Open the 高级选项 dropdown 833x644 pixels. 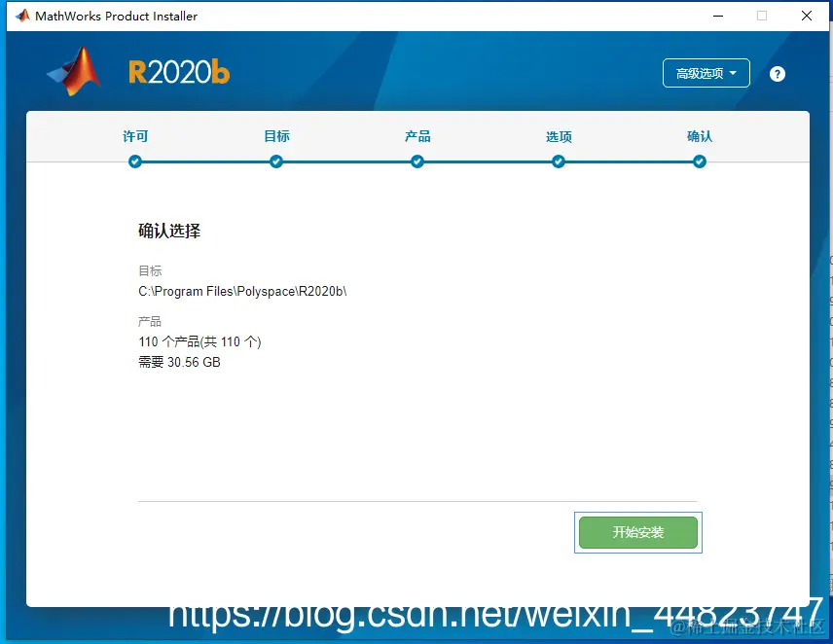(706, 73)
